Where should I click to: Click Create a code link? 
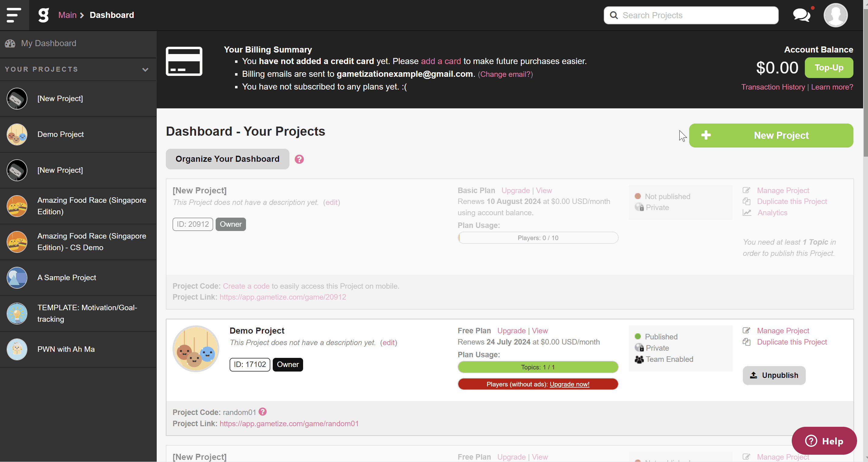[x=246, y=286]
